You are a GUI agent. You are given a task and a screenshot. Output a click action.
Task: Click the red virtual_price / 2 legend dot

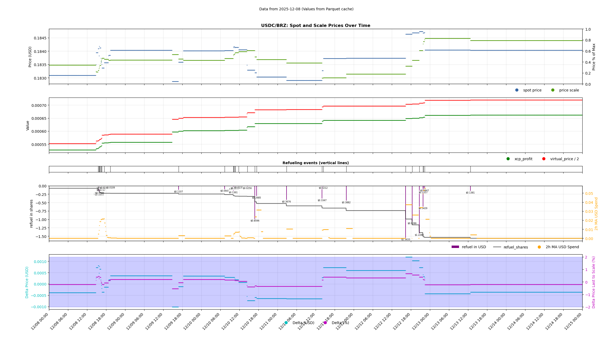pos(544,159)
